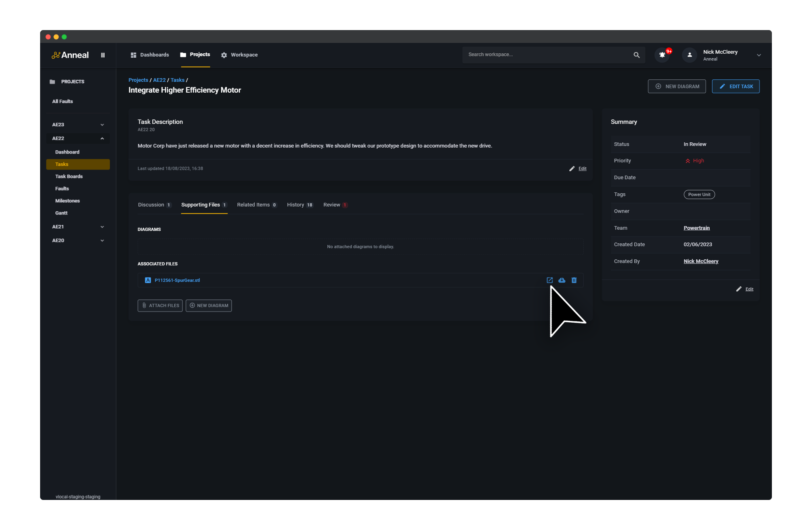Expand the AE21 project section
The height and width of the screenshot is (530, 812).
click(x=102, y=227)
